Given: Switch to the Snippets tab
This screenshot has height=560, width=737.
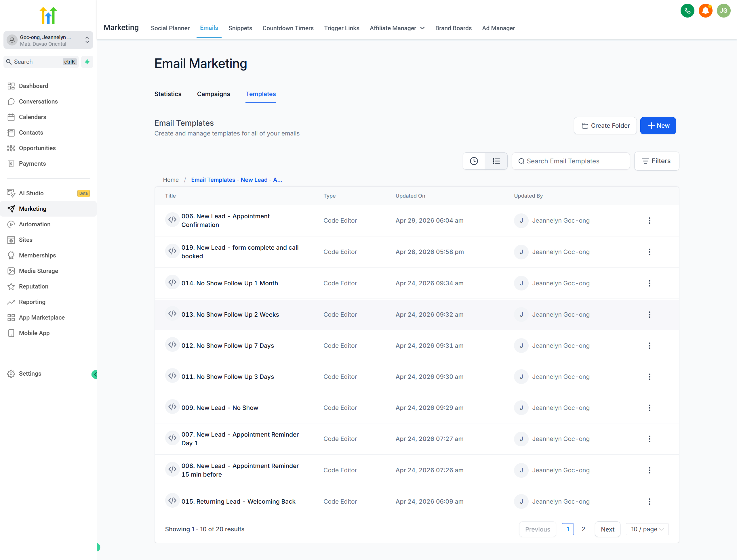Looking at the screenshot, I should [x=240, y=28].
